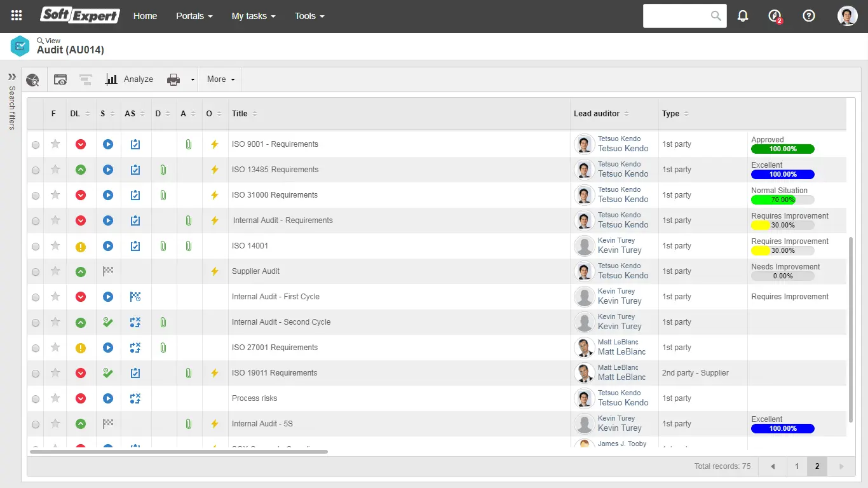Open the help question mark icon
The height and width of the screenshot is (488, 868).
(x=809, y=16)
